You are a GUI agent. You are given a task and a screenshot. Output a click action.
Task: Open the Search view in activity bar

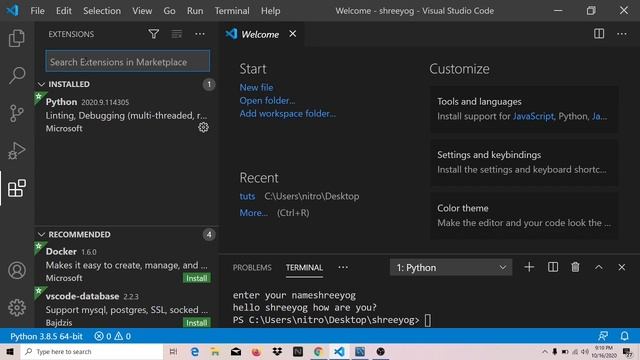(17, 75)
